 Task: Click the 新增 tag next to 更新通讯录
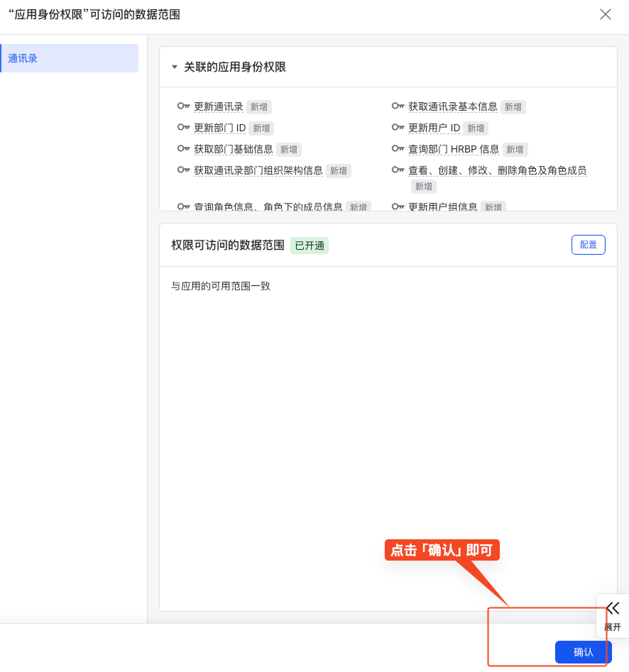(258, 106)
